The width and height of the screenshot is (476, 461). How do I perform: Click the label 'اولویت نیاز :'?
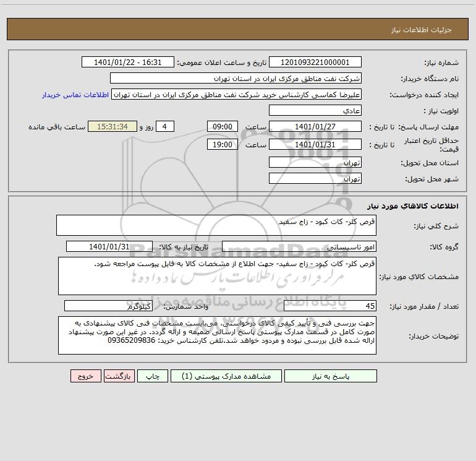(x=441, y=111)
